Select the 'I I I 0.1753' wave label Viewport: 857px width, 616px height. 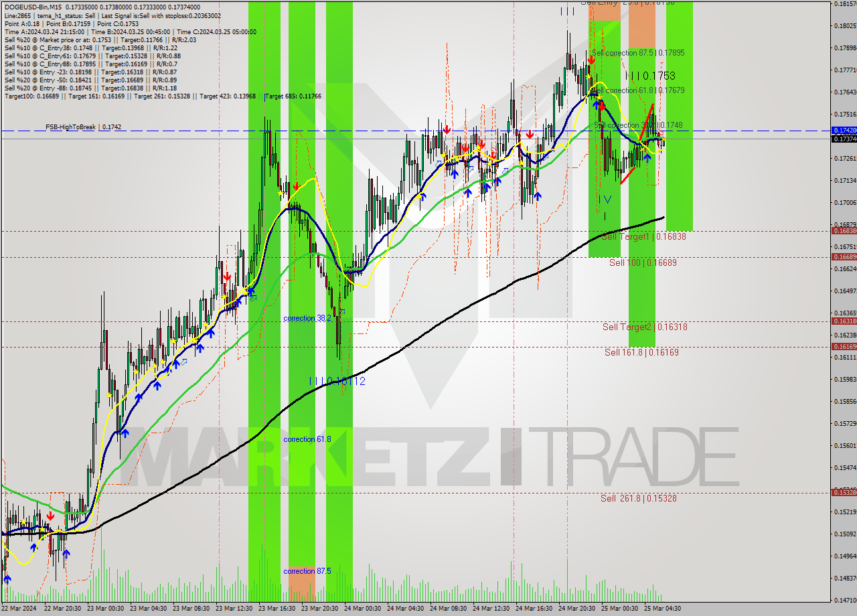(650, 76)
